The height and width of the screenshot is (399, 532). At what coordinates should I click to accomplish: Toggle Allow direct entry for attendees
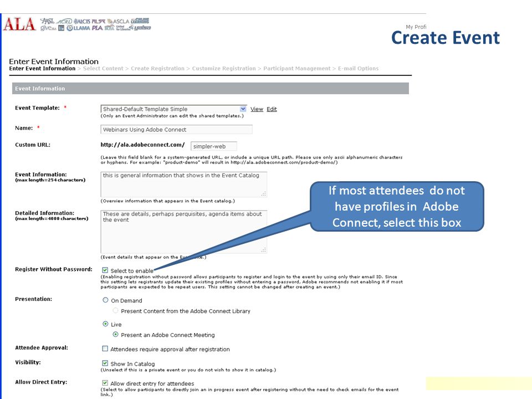click(105, 383)
